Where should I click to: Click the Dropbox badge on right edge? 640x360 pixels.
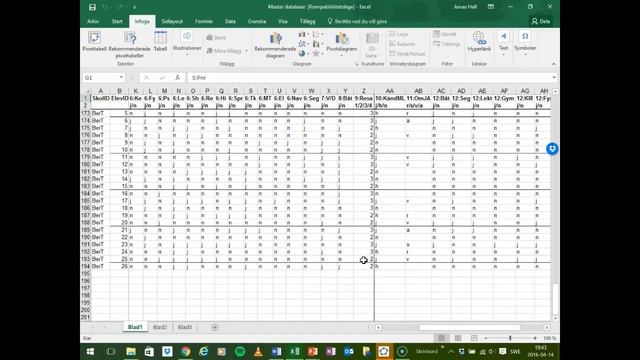point(552,149)
